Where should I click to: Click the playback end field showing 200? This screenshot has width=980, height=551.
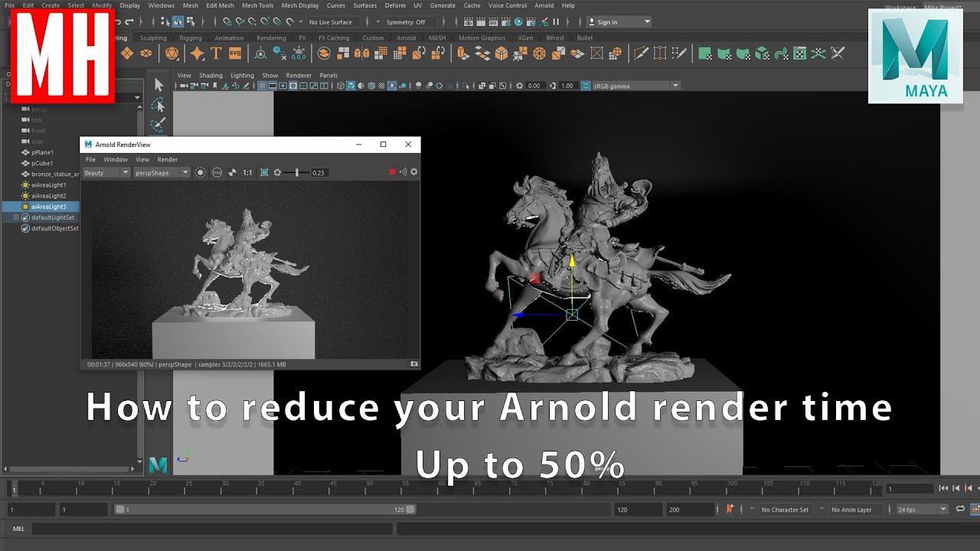pos(691,510)
